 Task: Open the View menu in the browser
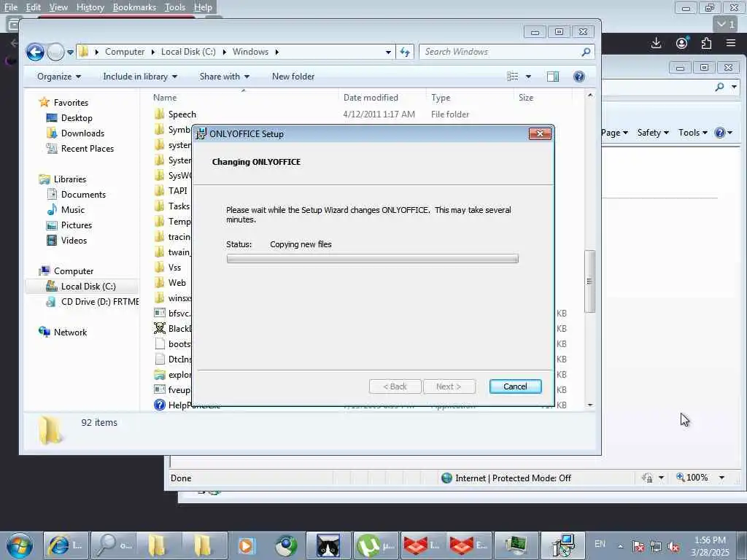[58, 7]
